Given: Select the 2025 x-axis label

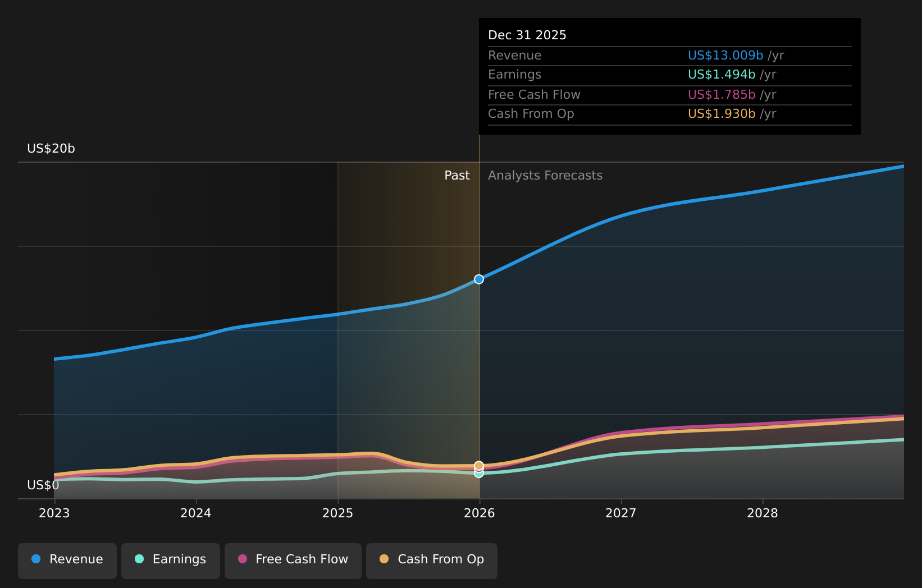Looking at the screenshot, I should click(x=337, y=513).
